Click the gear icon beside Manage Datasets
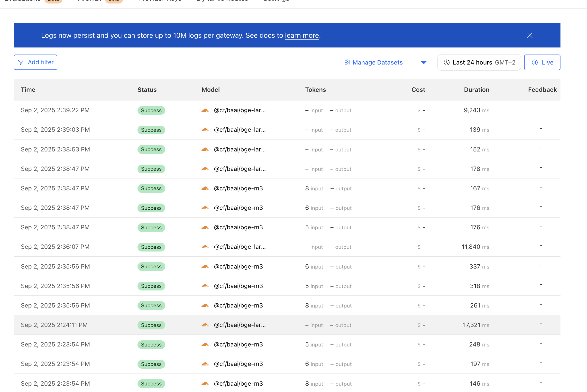The height and width of the screenshot is (392, 587). tap(347, 63)
